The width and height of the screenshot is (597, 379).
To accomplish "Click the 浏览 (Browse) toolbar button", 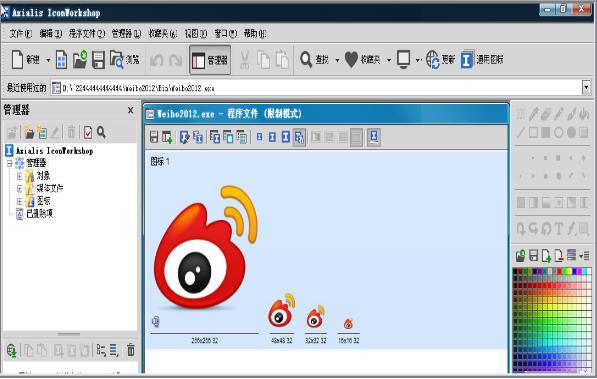I will click(124, 60).
